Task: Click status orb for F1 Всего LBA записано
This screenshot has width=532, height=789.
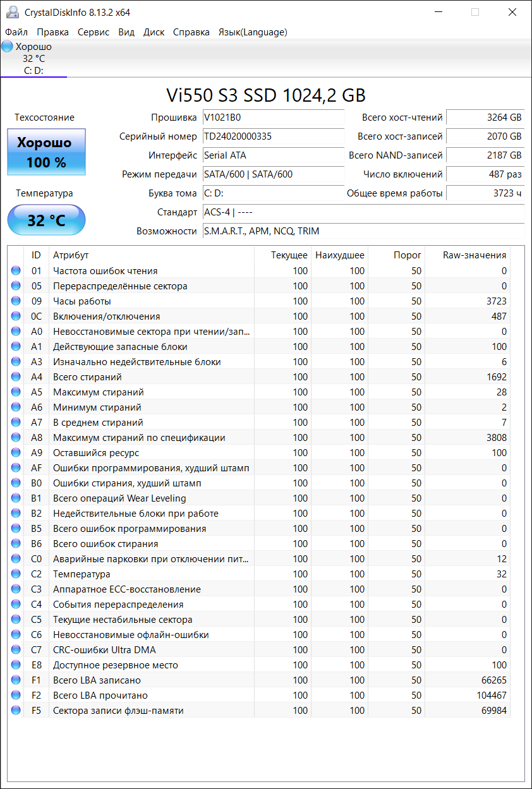Action: (x=16, y=680)
